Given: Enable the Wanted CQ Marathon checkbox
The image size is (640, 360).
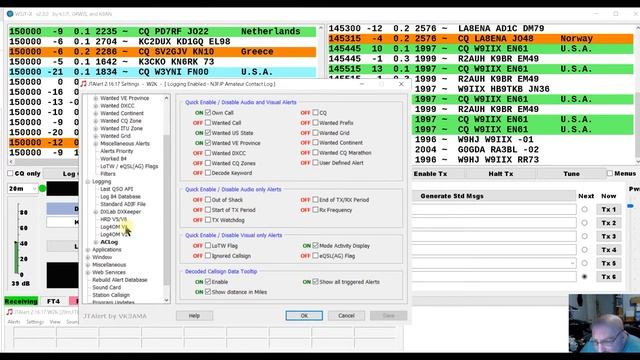Looking at the screenshot, I should click(316, 153).
